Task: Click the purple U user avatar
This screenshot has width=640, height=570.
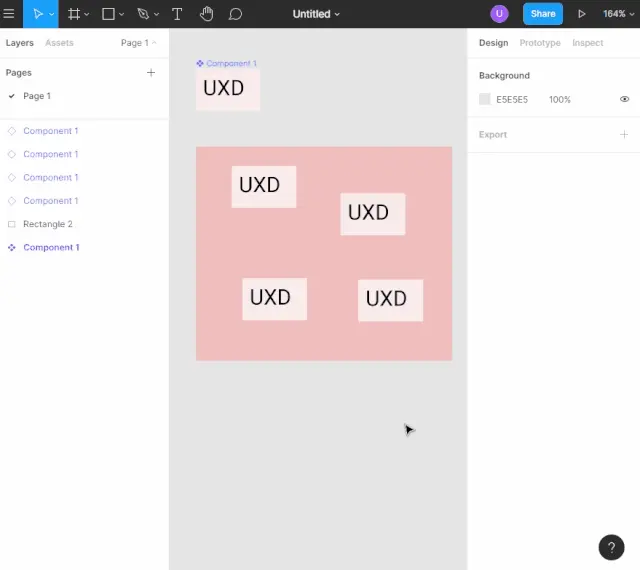Action: pos(499,14)
